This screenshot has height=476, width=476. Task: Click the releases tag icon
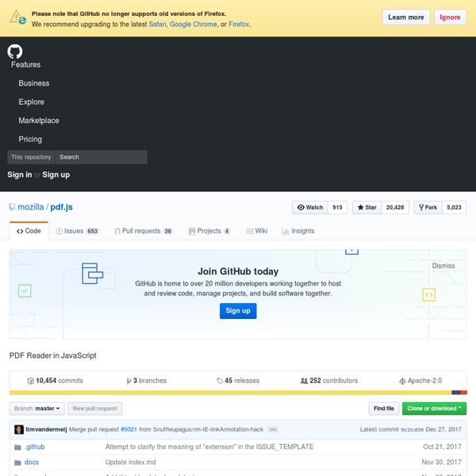(x=220, y=381)
